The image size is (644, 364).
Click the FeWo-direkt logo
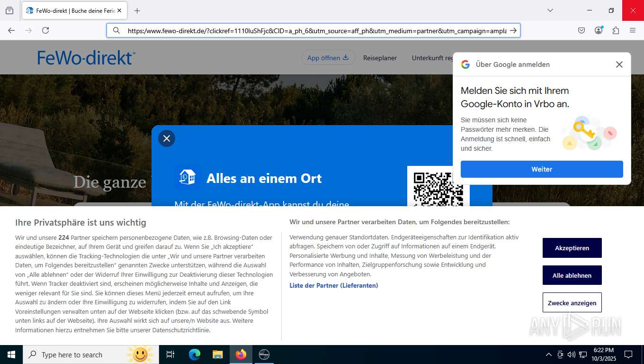pos(86,58)
